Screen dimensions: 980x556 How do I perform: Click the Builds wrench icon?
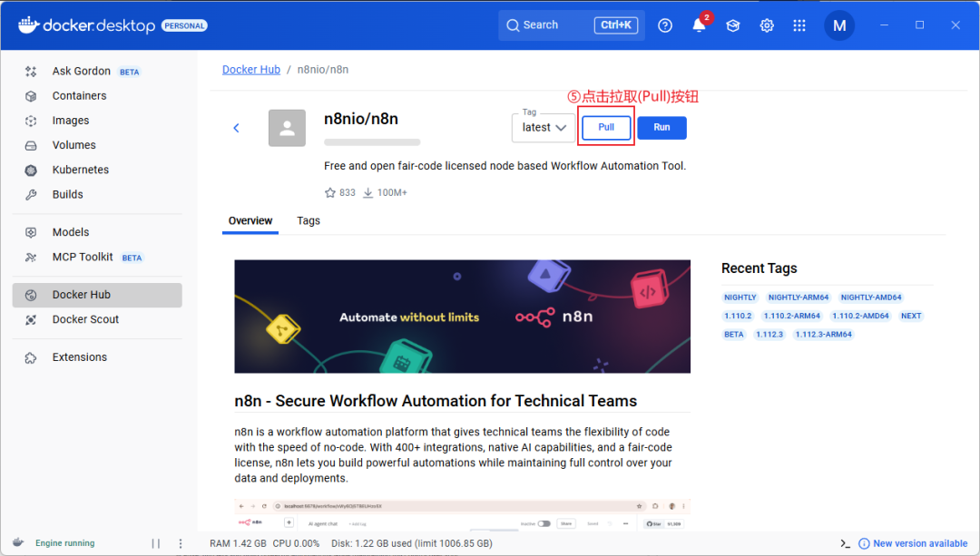31,195
